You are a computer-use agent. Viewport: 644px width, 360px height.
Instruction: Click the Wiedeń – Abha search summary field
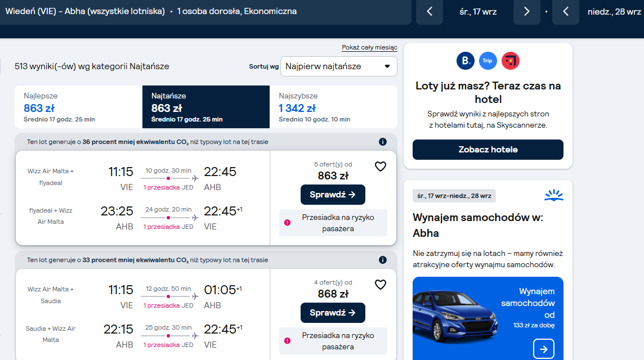(205, 11)
